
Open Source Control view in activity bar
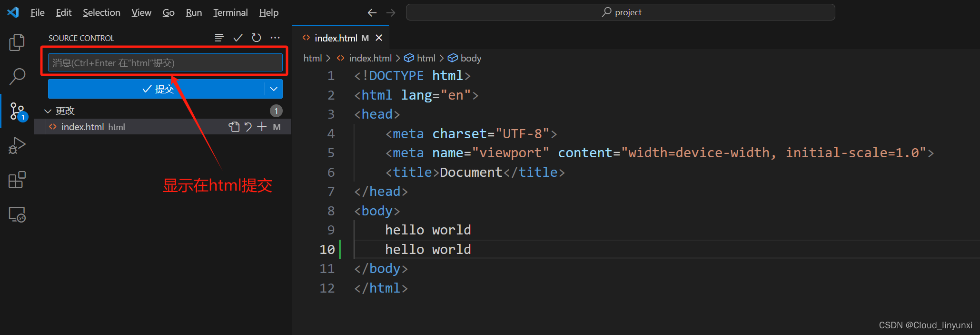18,111
